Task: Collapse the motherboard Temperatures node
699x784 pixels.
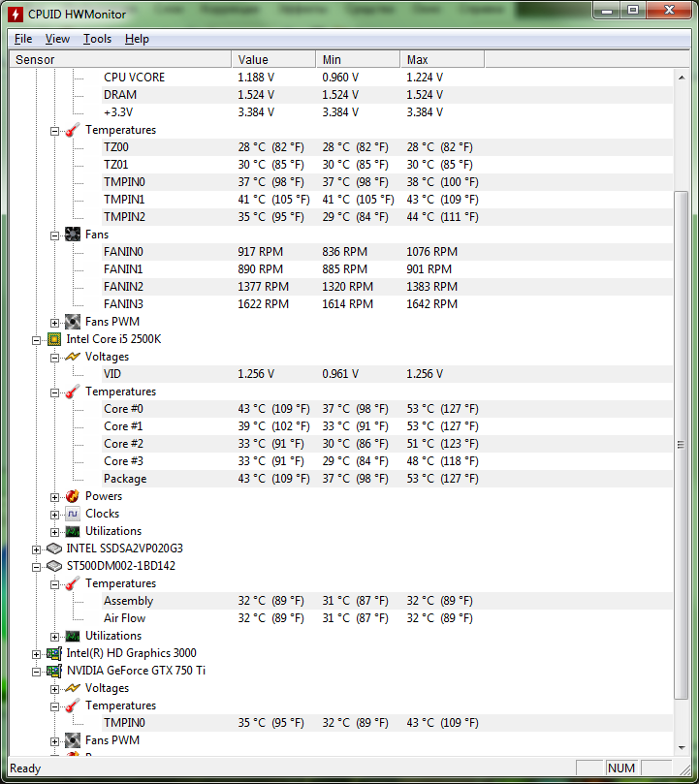Action: coord(54,132)
